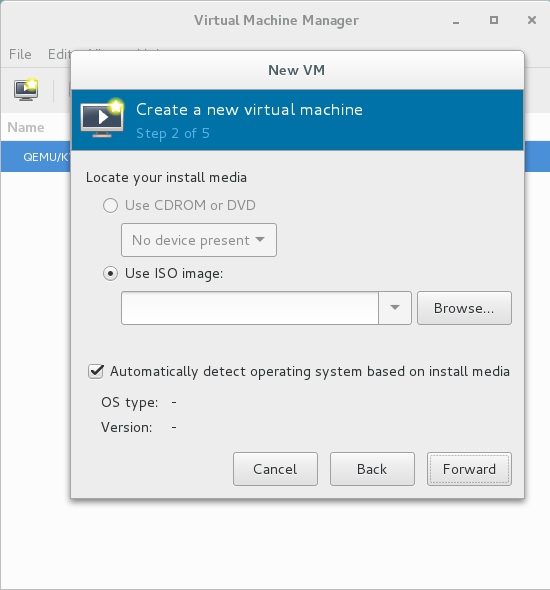This screenshot has width=550, height=590.
Task: Open the File menu
Action: pyautogui.click(x=20, y=54)
